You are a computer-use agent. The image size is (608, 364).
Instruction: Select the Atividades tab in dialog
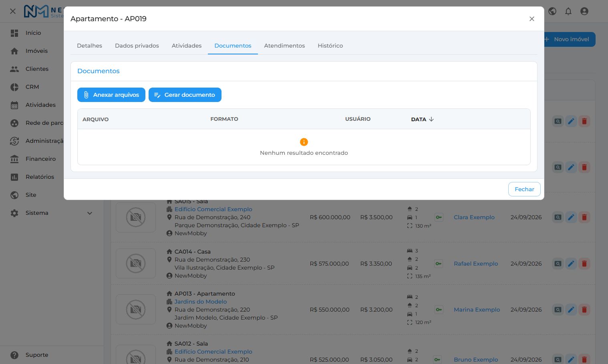[x=187, y=46]
